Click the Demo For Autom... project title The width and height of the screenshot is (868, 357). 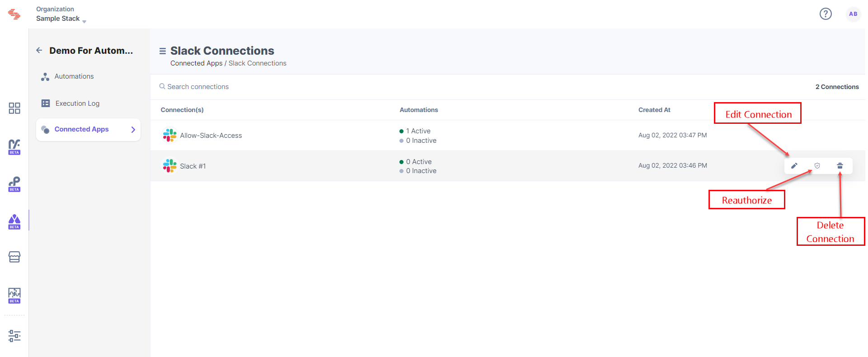(91, 51)
